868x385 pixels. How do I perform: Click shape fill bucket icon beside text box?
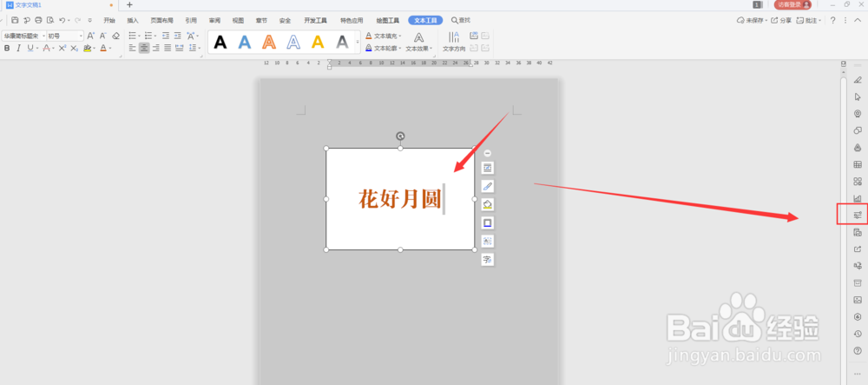487,204
